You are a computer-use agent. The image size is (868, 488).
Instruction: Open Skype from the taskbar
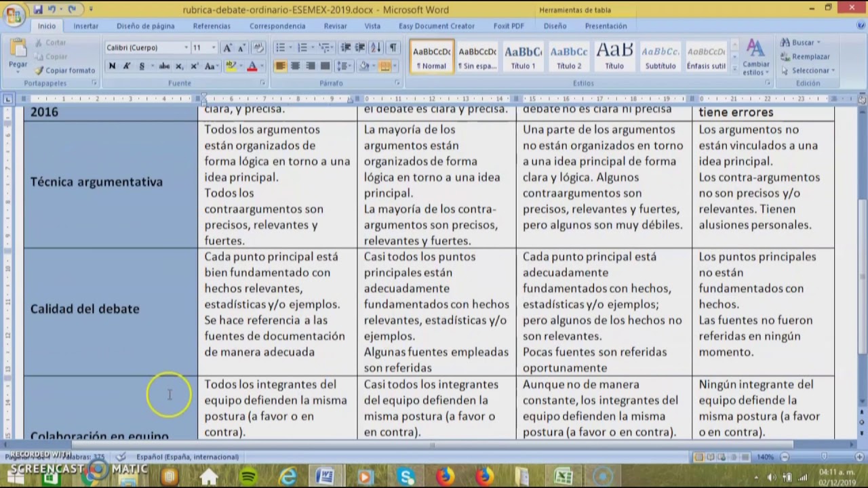(x=406, y=477)
